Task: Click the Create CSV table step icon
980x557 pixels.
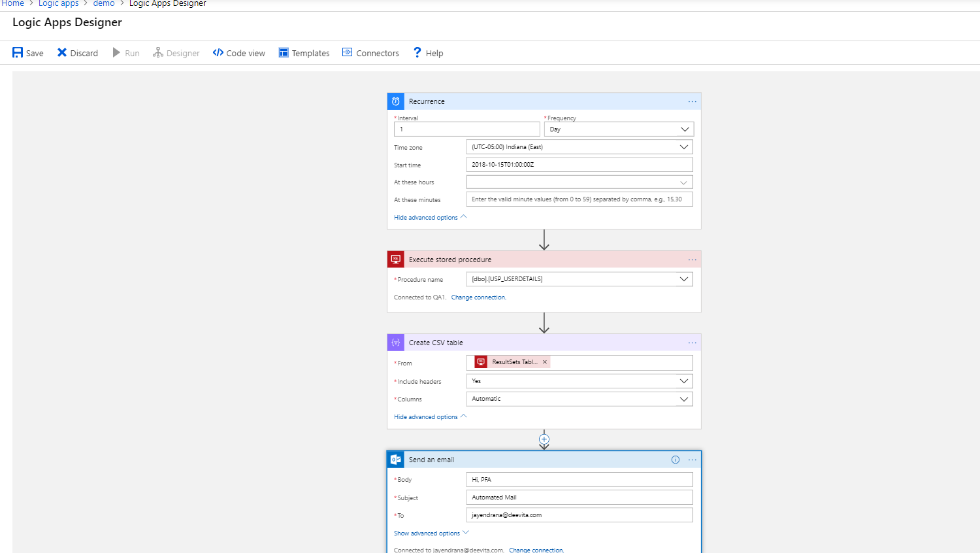Action: click(396, 343)
